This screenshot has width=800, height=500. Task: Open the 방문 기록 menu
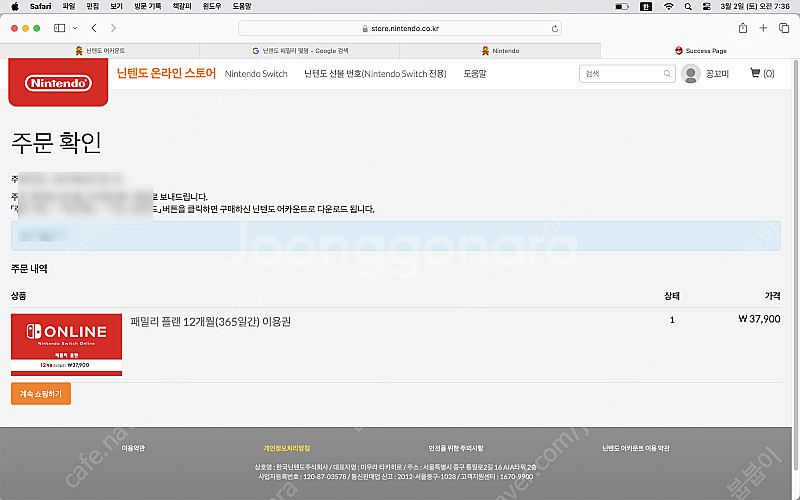(x=147, y=7)
